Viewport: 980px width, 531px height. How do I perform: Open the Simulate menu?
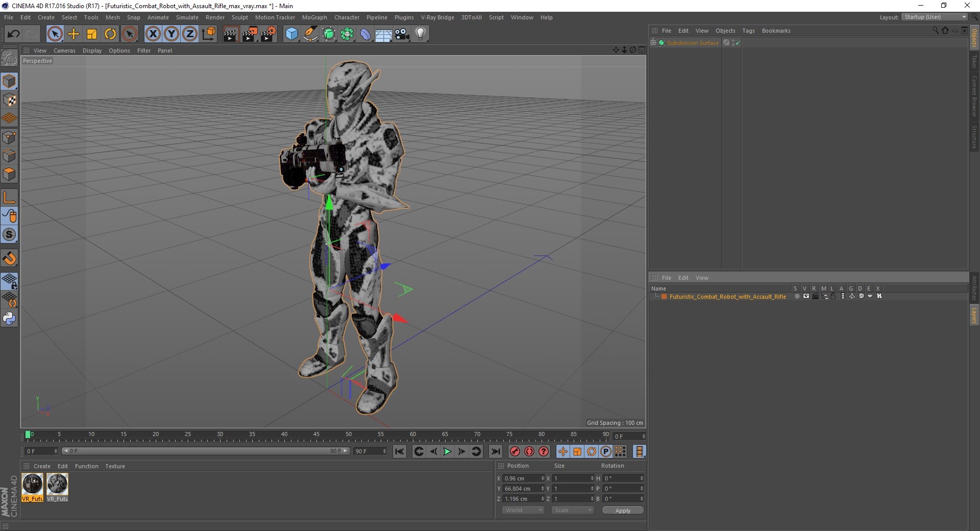click(x=187, y=17)
